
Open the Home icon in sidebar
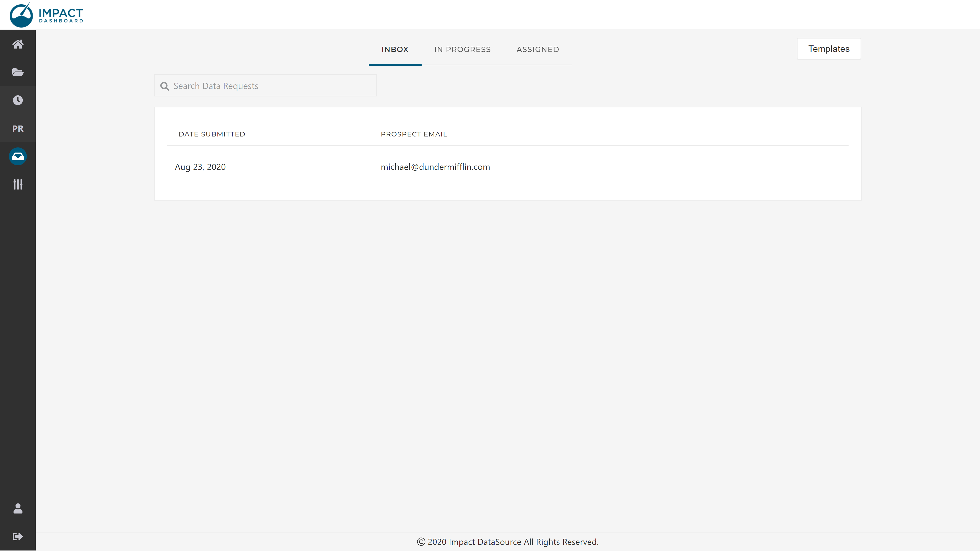18,44
